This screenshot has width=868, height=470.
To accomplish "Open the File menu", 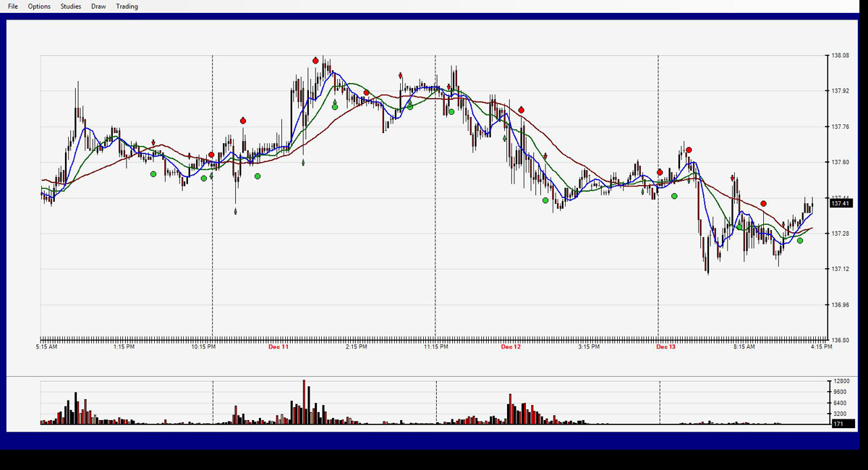I will coord(13,7).
